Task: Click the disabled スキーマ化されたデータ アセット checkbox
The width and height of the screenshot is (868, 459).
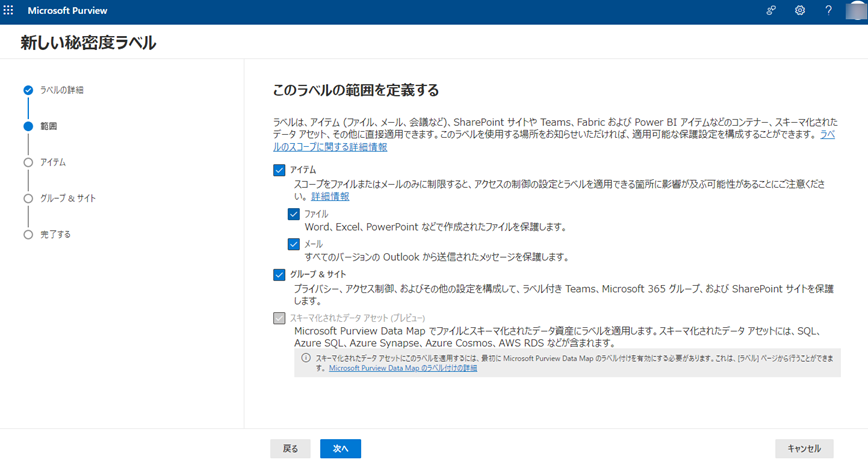Action: [279, 318]
